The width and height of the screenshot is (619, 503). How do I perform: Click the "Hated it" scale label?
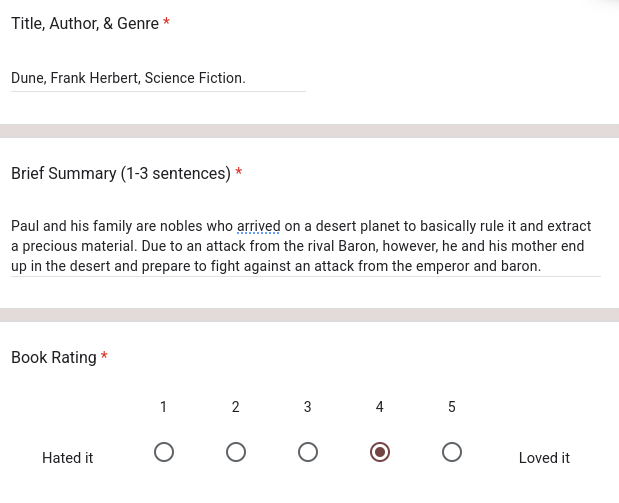(68, 458)
